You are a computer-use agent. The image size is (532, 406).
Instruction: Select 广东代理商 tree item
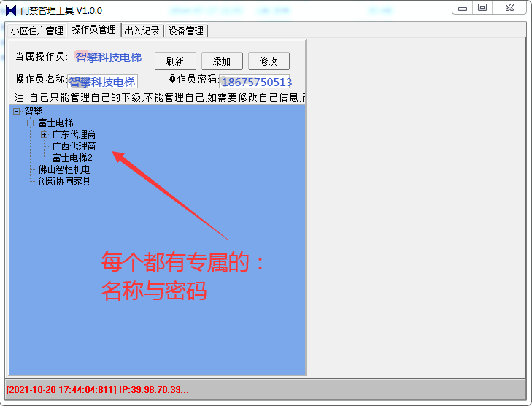(x=74, y=135)
